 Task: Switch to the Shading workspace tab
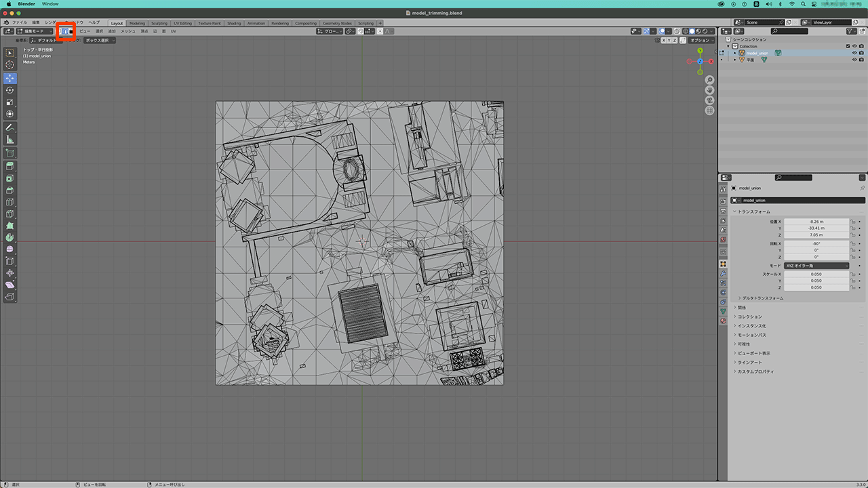(x=234, y=23)
